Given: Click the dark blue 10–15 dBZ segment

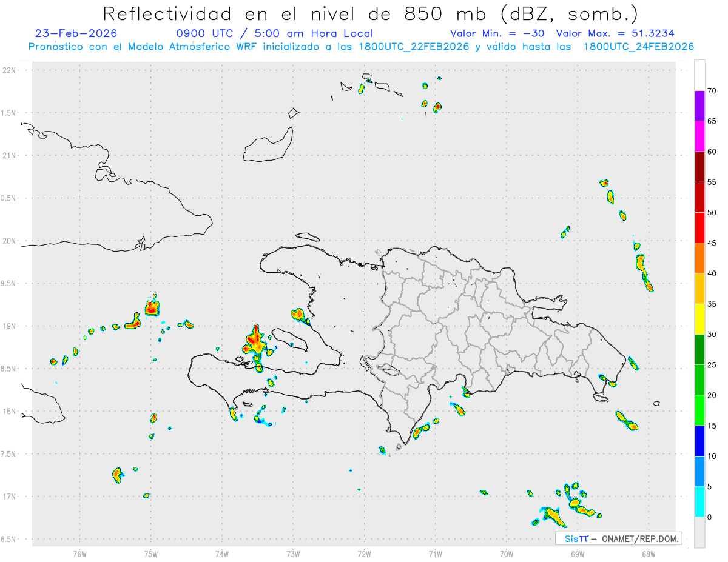Looking at the screenshot, I should click(x=699, y=441).
